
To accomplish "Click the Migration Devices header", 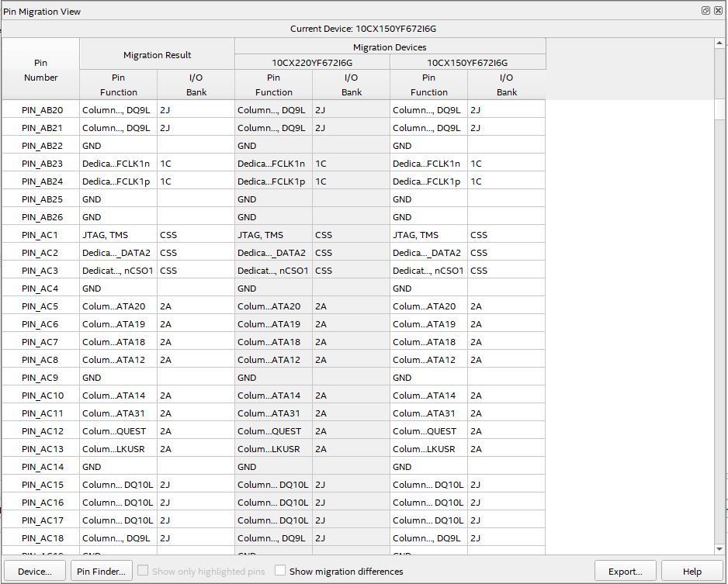I will (390, 47).
